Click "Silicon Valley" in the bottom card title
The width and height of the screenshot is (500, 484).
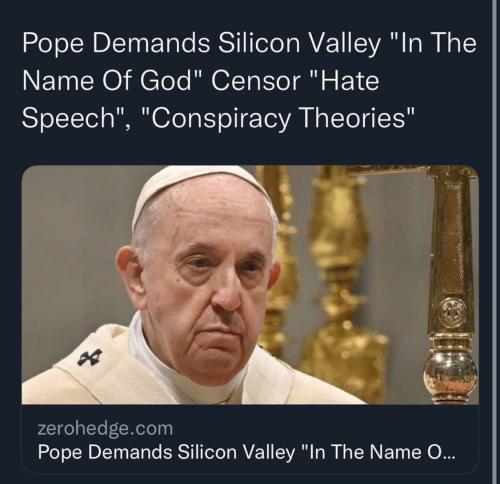[x=236, y=452]
